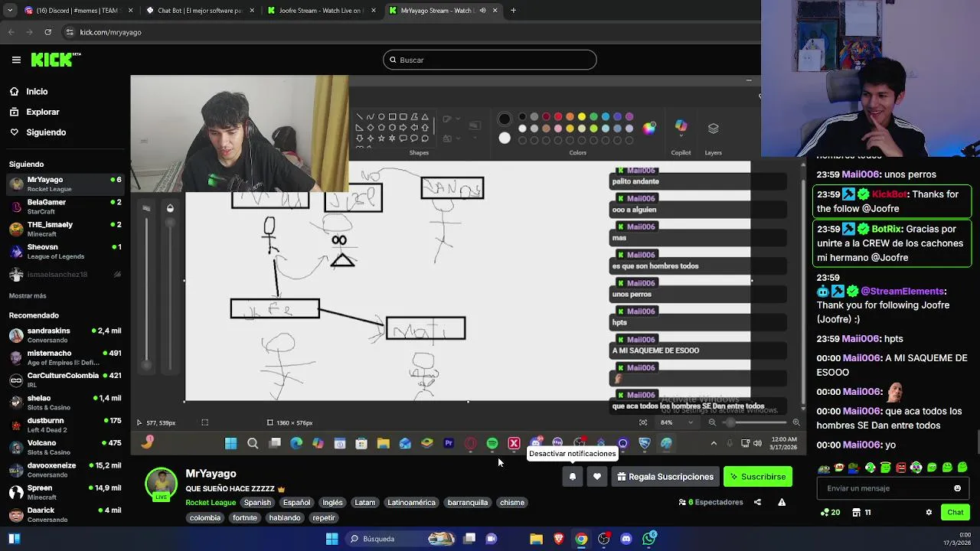Open chat settings gear
This screenshot has width=980, height=551.
click(929, 512)
